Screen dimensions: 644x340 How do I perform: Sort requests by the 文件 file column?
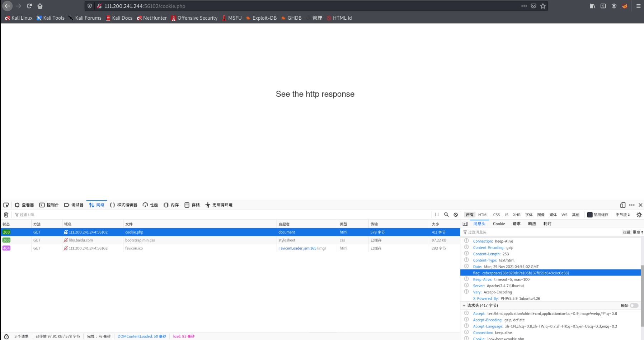[199, 224]
